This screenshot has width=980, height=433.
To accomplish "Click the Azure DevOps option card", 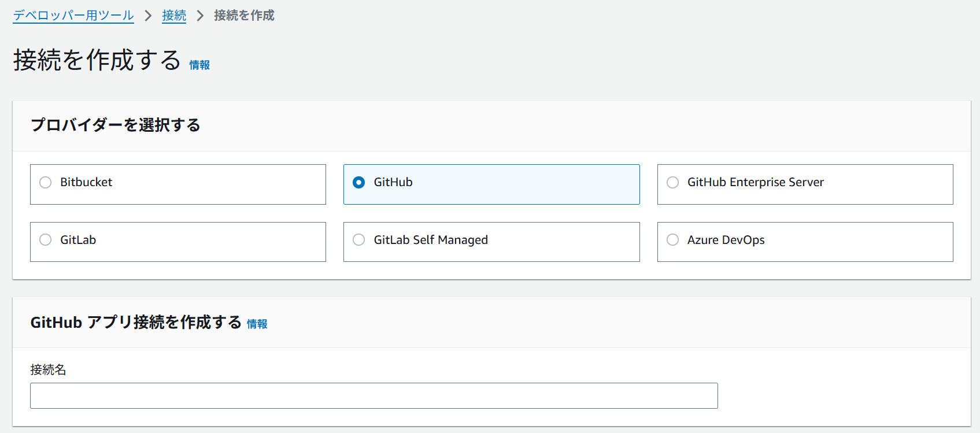I will [x=805, y=242].
